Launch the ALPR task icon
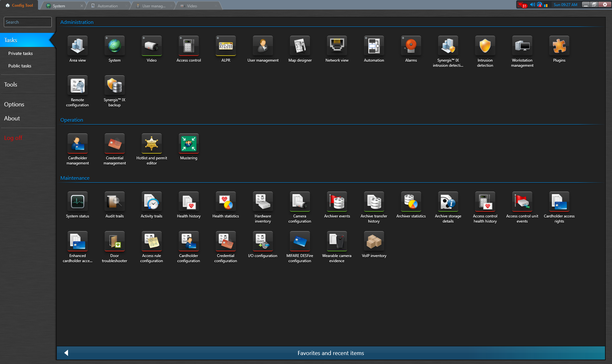612x364 pixels. (x=226, y=46)
